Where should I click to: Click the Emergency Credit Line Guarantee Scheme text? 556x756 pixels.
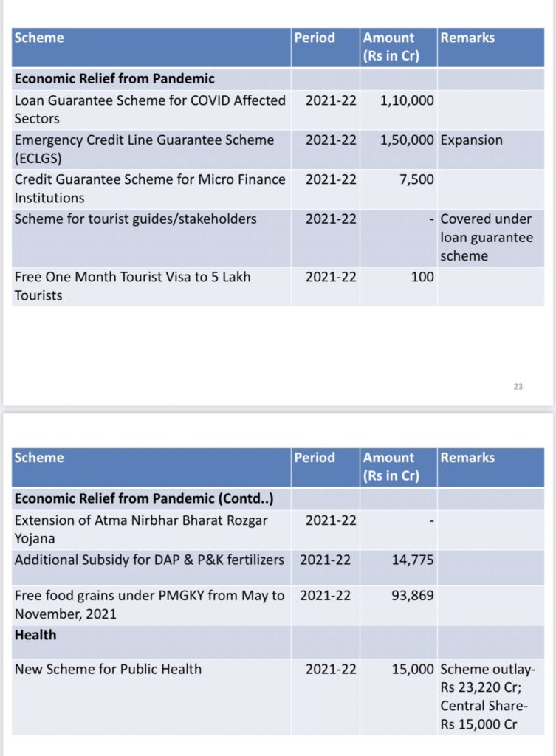pos(144,149)
